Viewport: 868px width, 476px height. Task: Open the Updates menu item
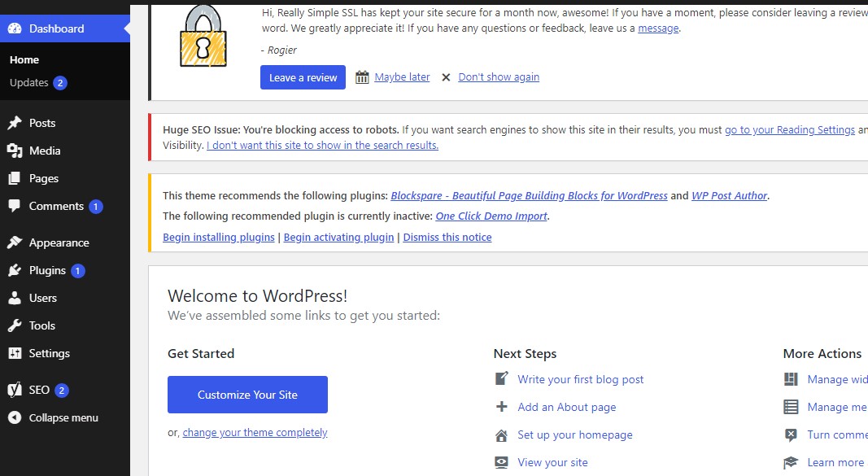[30, 82]
